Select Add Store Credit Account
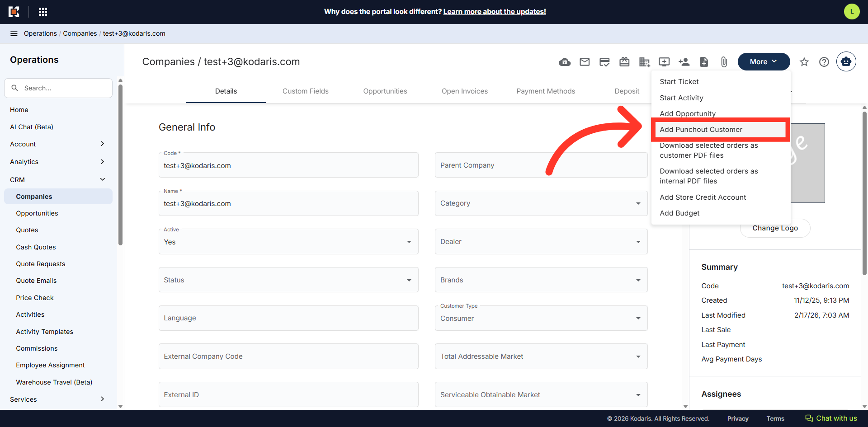Viewport: 868px width, 427px height. pyautogui.click(x=721, y=197)
